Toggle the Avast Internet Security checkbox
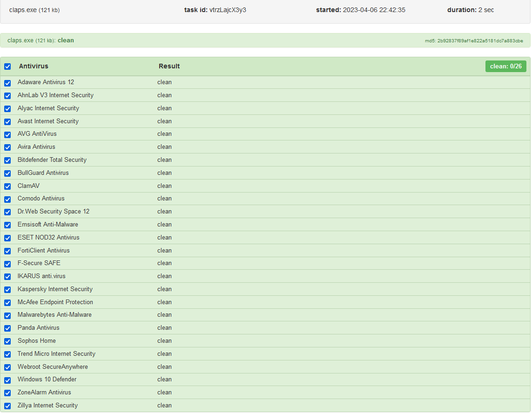Viewport: 532px width, 413px height. coord(7,122)
